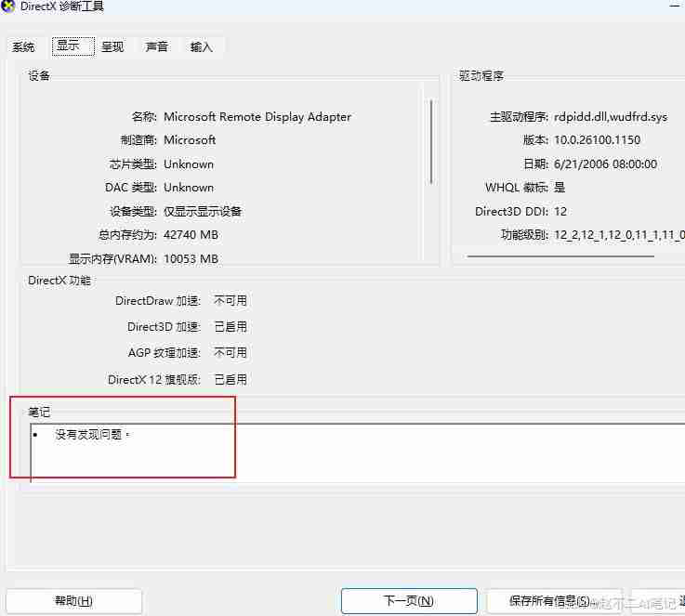The height and width of the screenshot is (616, 685).
Task: Click the 主驱动程序: label
Action: pos(519,117)
